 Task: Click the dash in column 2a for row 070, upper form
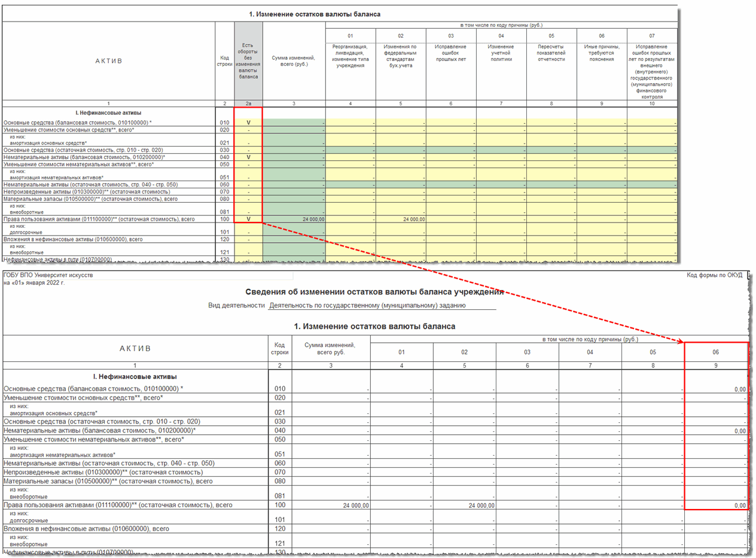point(248,192)
